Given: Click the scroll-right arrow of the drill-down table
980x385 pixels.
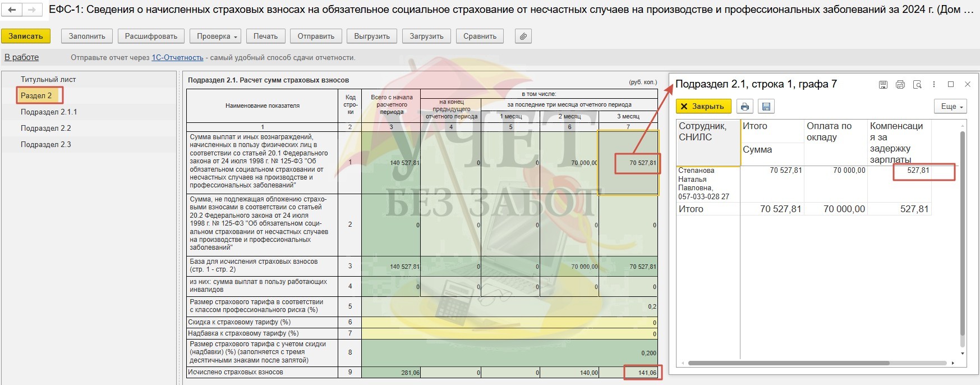Looking at the screenshot, I should pos(953,363).
